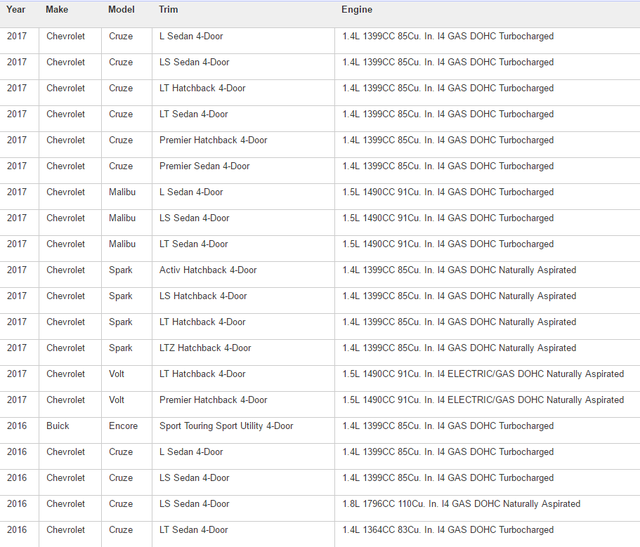Click 'Malibu' model in LS Sedan row
640x547 pixels.
(x=122, y=218)
